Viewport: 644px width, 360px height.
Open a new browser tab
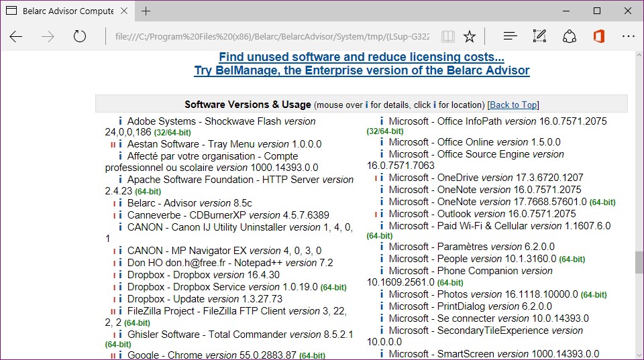146,11
